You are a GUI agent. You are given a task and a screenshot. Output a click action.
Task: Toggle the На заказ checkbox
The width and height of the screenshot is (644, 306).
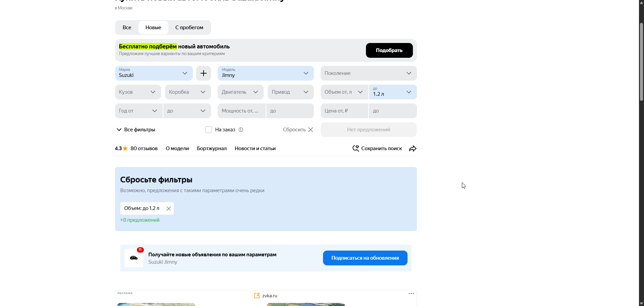[209, 130]
